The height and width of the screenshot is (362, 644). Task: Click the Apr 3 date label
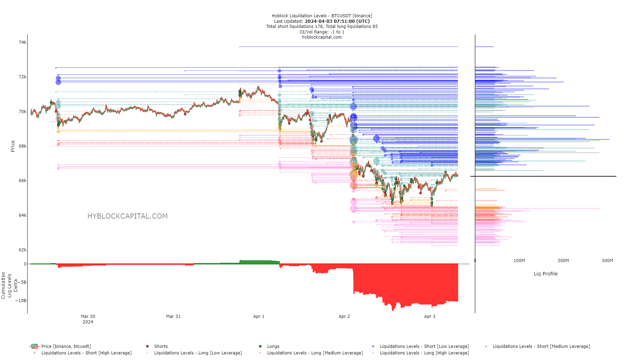430,316
